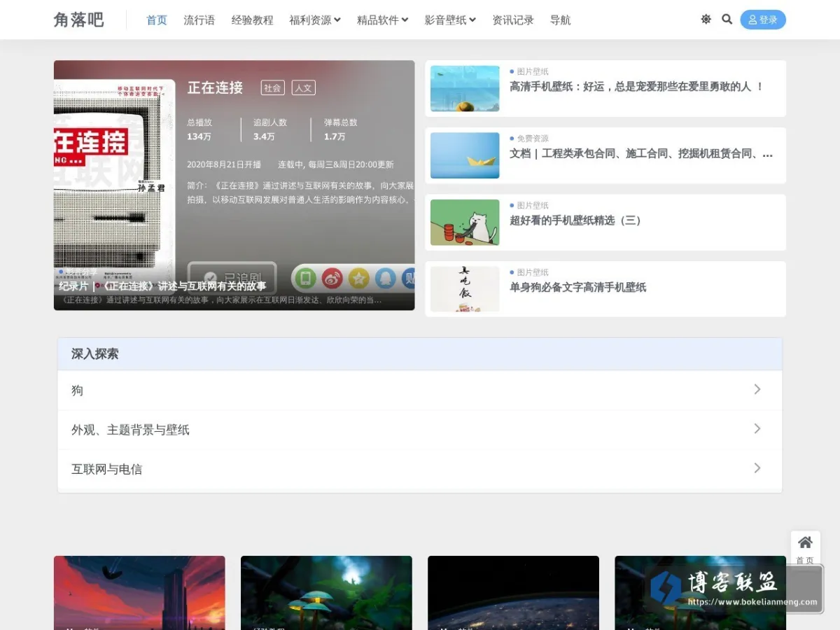The width and height of the screenshot is (840, 630).
Task: Expand the 互联网与电信 explore row
Action: (x=420, y=469)
